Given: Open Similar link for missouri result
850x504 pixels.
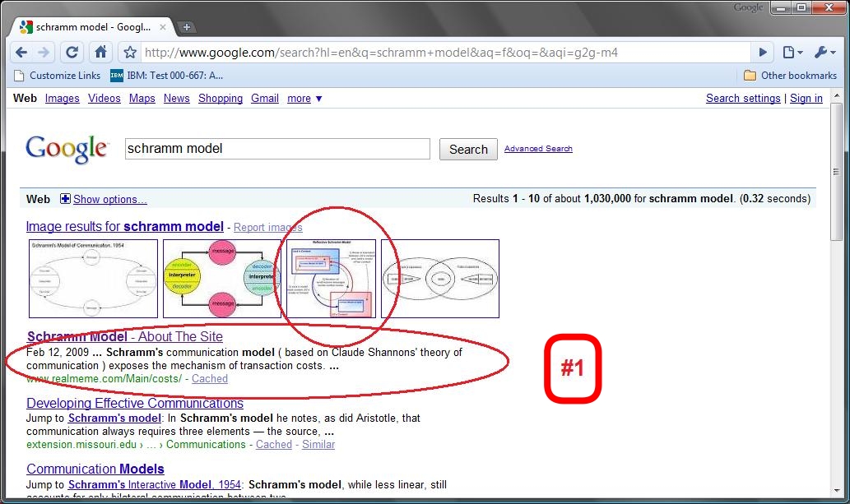Looking at the screenshot, I should pos(318,444).
